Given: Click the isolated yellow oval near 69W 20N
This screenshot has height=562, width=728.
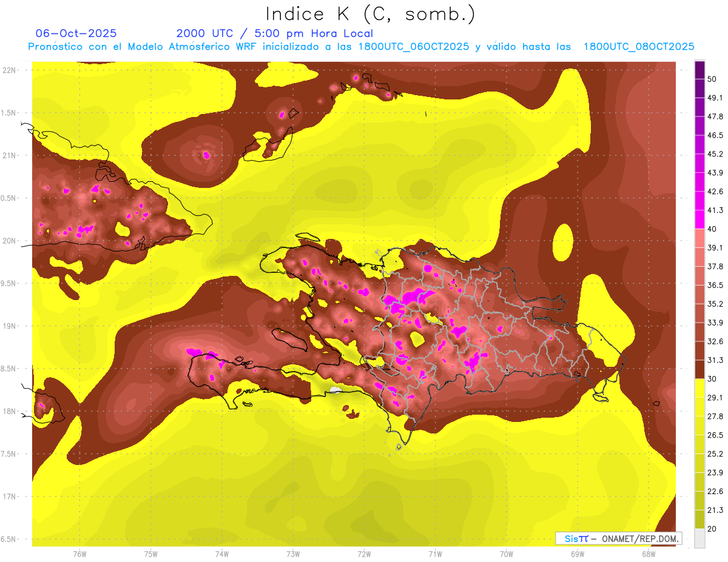Looking at the screenshot, I should 564,239.
